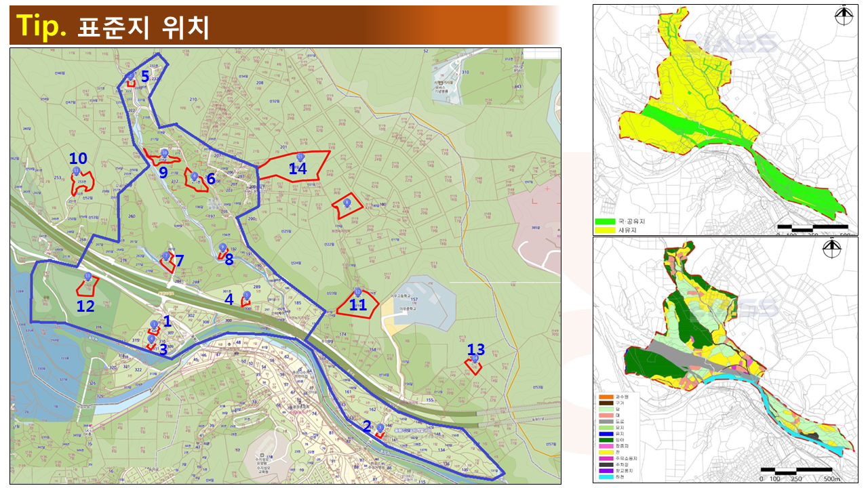
Task: Click the north arrow on land-use map
Action: [833, 249]
